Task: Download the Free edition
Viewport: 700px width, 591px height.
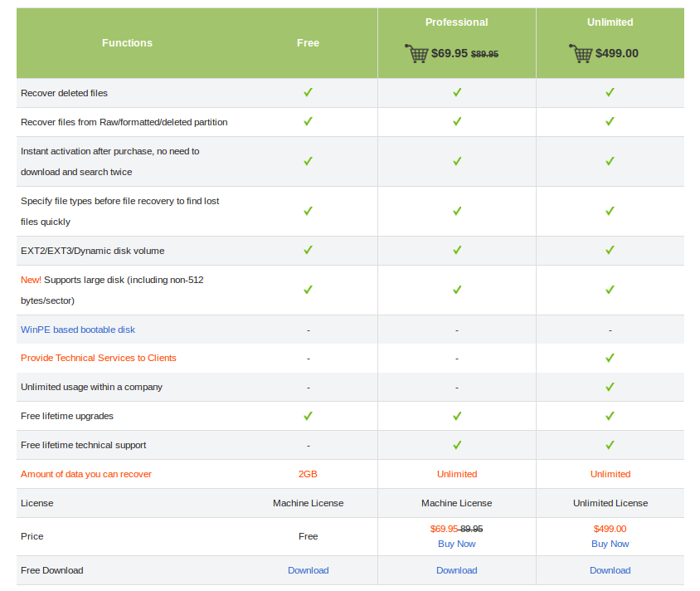Action: click(308, 570)
